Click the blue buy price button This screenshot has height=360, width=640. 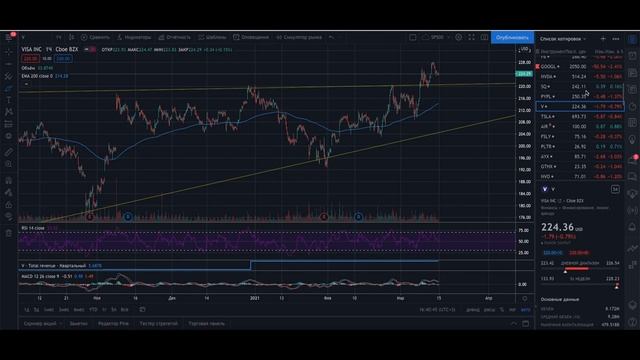63,59
